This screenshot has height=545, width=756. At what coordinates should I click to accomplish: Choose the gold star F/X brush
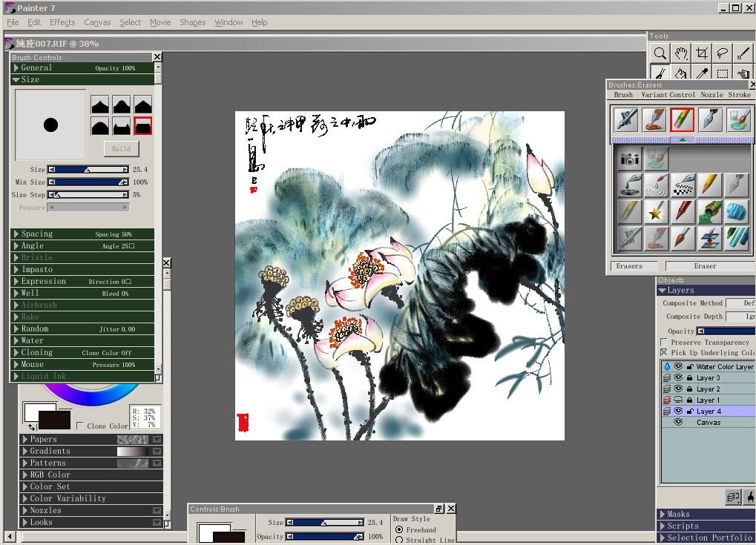click(x=655, y=212)
